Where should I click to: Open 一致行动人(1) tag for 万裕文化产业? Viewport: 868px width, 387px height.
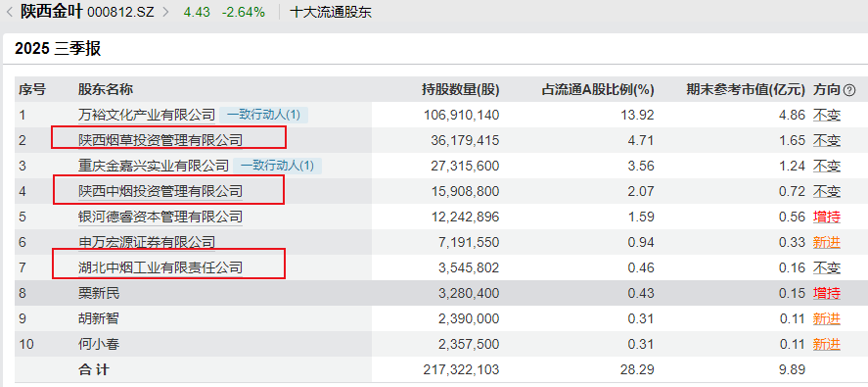point(263,115)
